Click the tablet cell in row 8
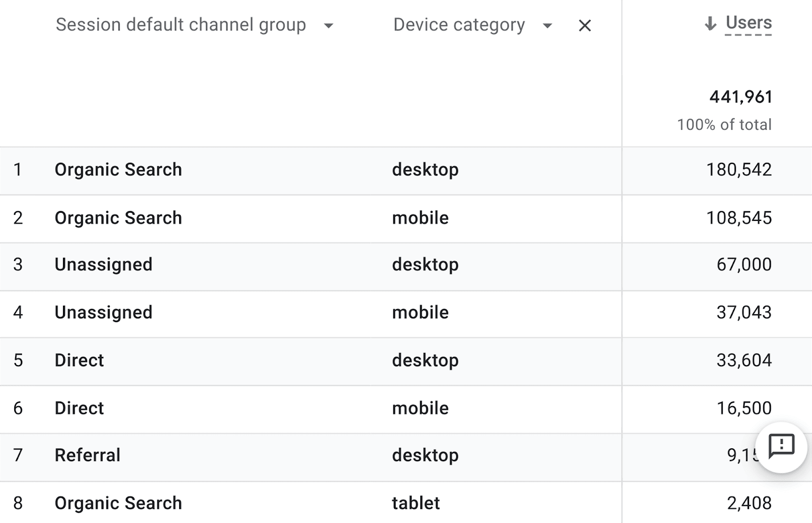Viewport: 812px width, 523px height. [416, 503]
